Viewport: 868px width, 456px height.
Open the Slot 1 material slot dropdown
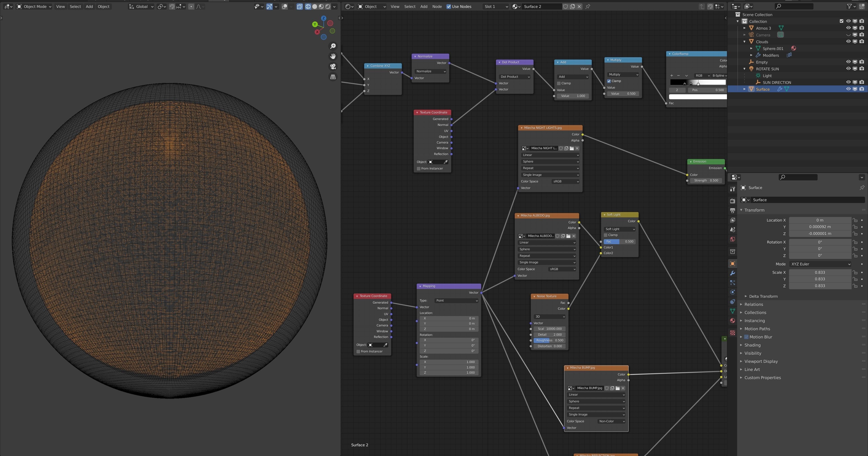click(496, 6)
